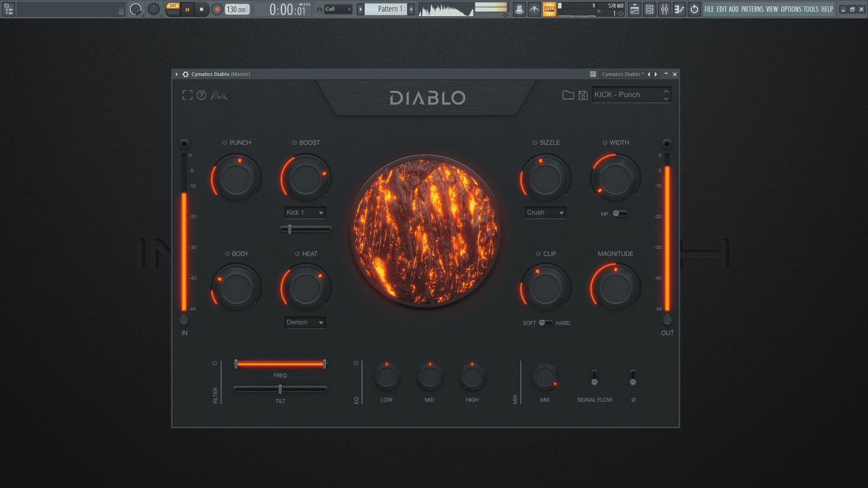Click the grid preset icon in plugin title bar
Image resolution: width=868 pixels, height=488 pixels.
593,74
